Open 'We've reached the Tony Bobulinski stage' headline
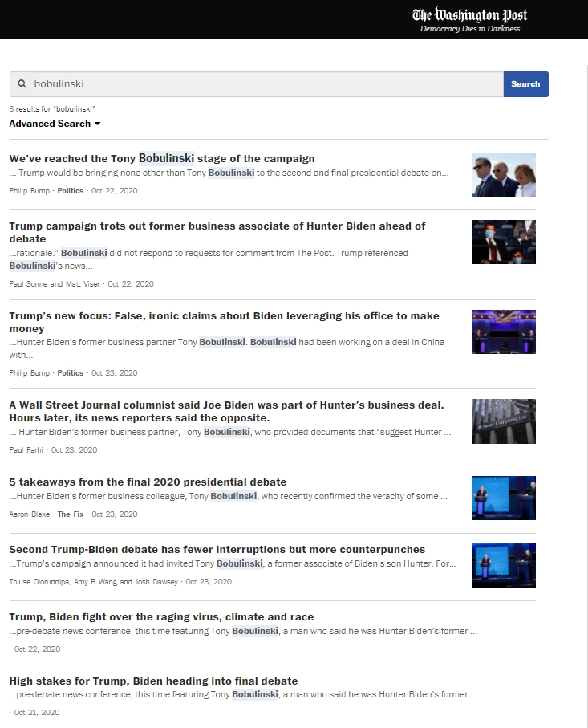Image resolution: width=588 pixels, height=728 pixels. tap(162, 158)
